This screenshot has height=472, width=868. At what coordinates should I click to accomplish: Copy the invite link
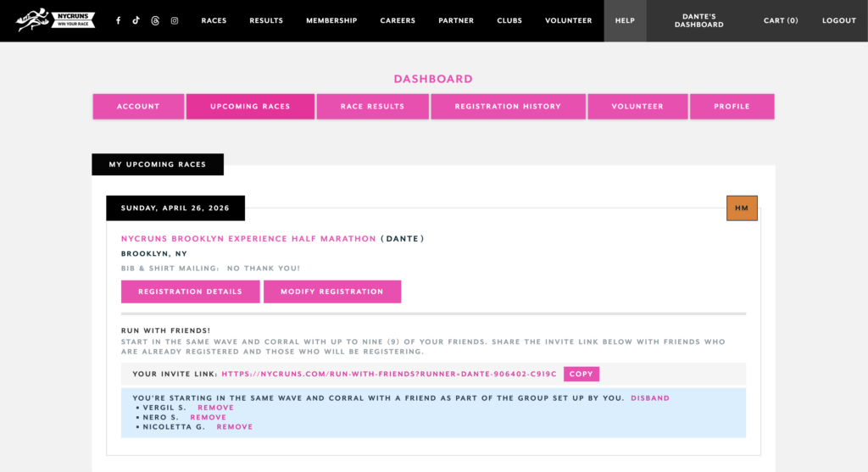[x=581, y=374]
